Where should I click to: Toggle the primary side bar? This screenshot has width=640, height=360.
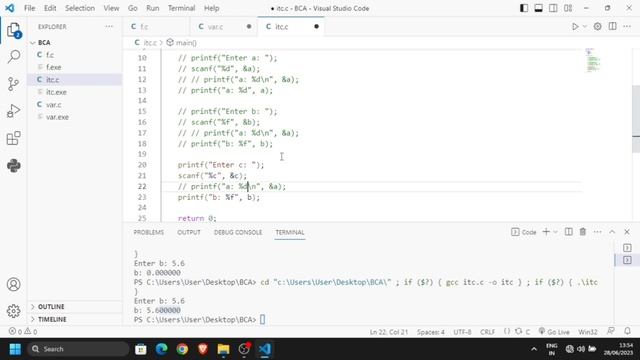pyautogui.click(x=524, y=8)
